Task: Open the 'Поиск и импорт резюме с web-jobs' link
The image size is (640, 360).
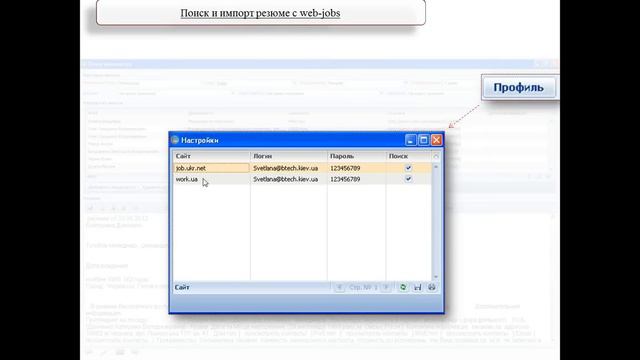Action: pyautogui.click(x=260, y=13)
